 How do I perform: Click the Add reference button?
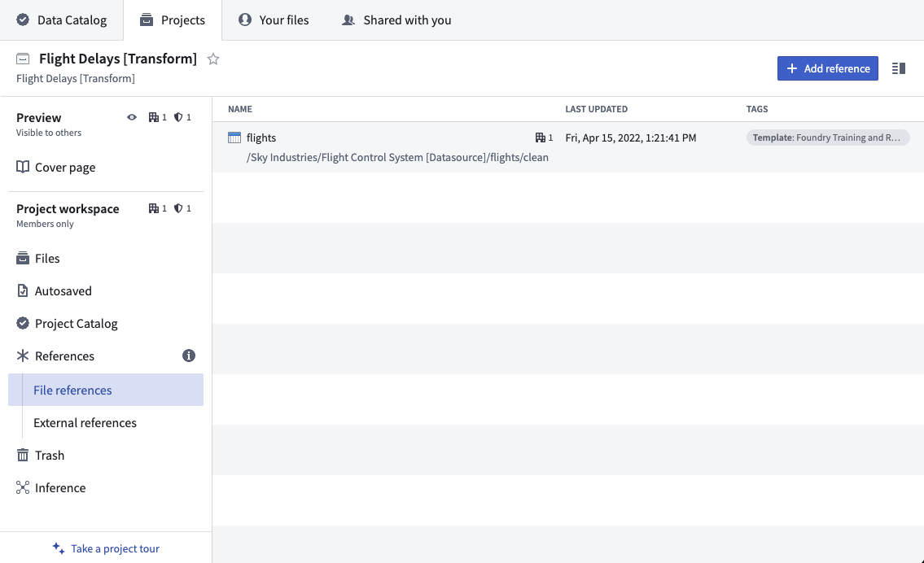(828, 68)
